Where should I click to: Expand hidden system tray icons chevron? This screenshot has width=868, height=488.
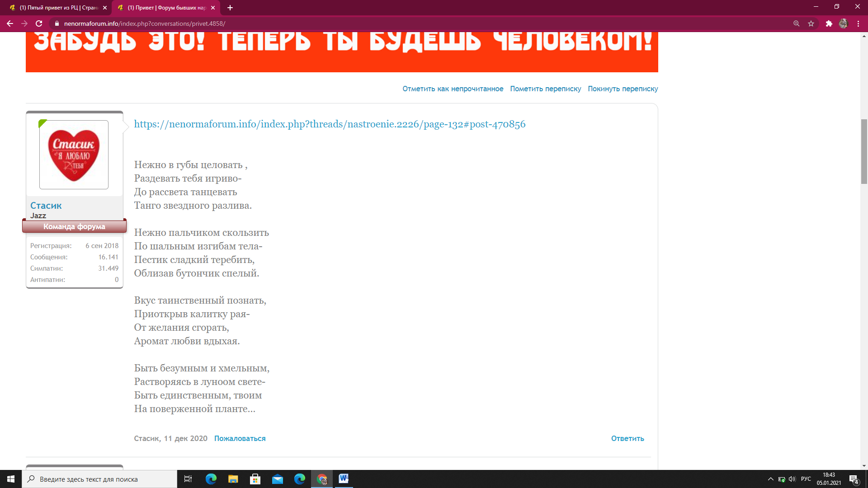tap(770, 479)
